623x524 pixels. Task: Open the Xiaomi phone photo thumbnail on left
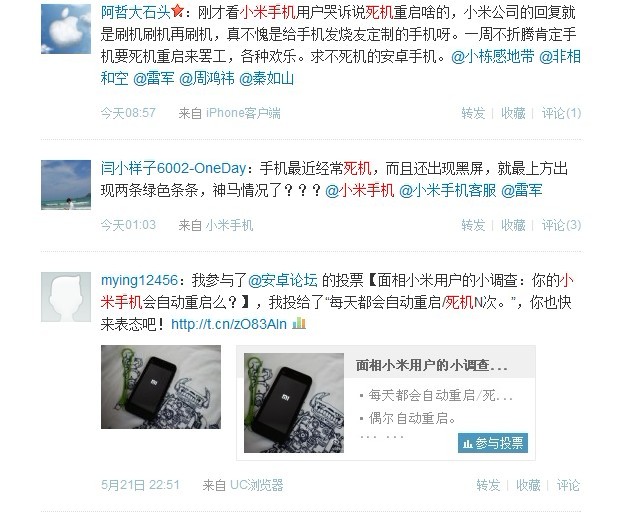tap(161, 387)
